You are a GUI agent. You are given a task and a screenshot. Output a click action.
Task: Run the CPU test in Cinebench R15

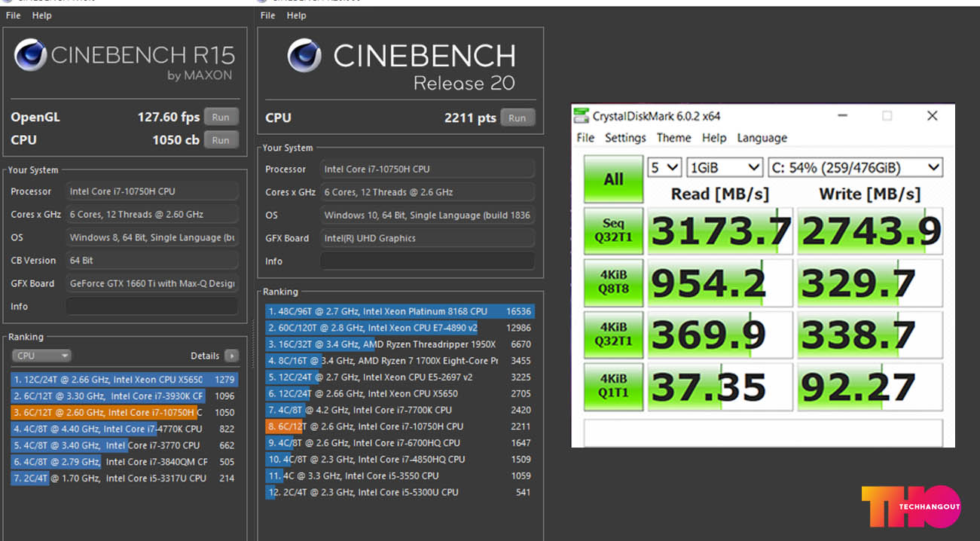coord(221,139)
